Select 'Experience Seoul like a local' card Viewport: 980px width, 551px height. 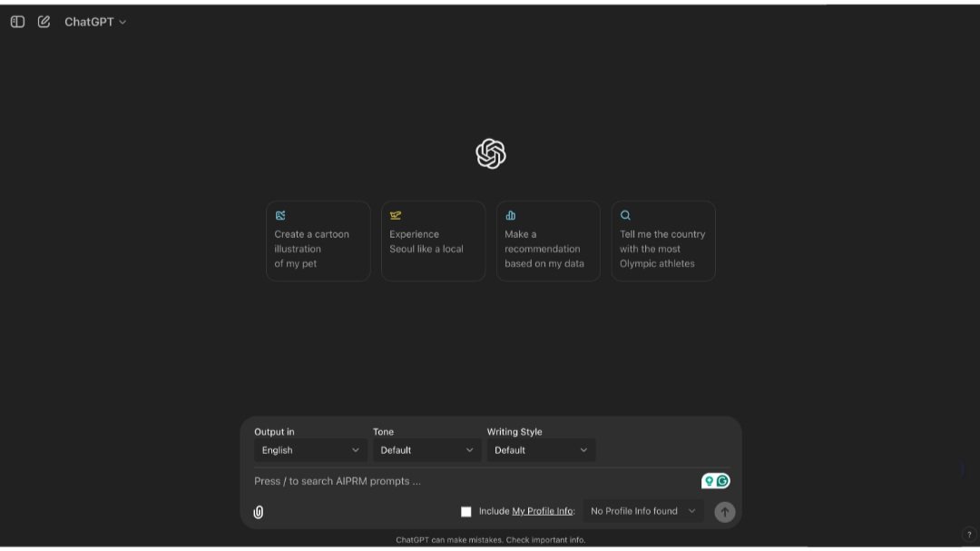tap(433, 241)
